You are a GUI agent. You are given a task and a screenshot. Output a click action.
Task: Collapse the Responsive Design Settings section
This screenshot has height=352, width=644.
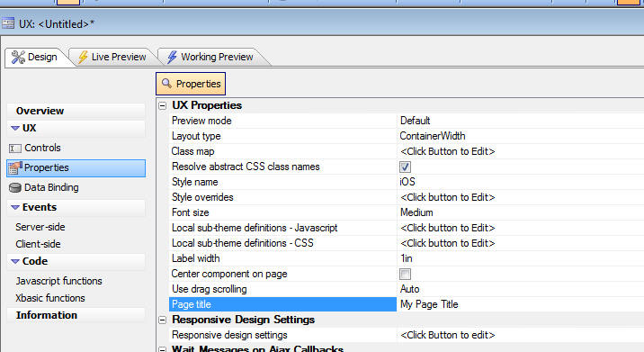click(163, 320)
